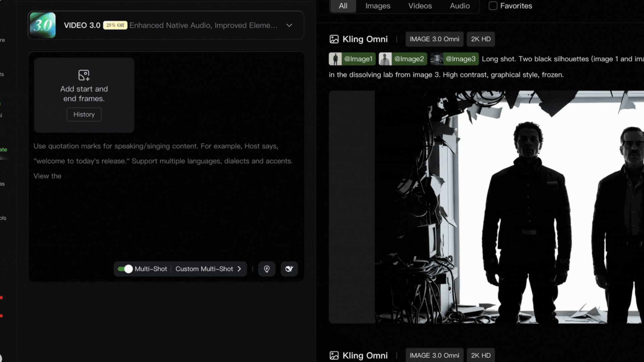Click the lightbulb prompt inspiration icon
The height and width of the screenshot is (362, 644).
click(x=267, y=269)
